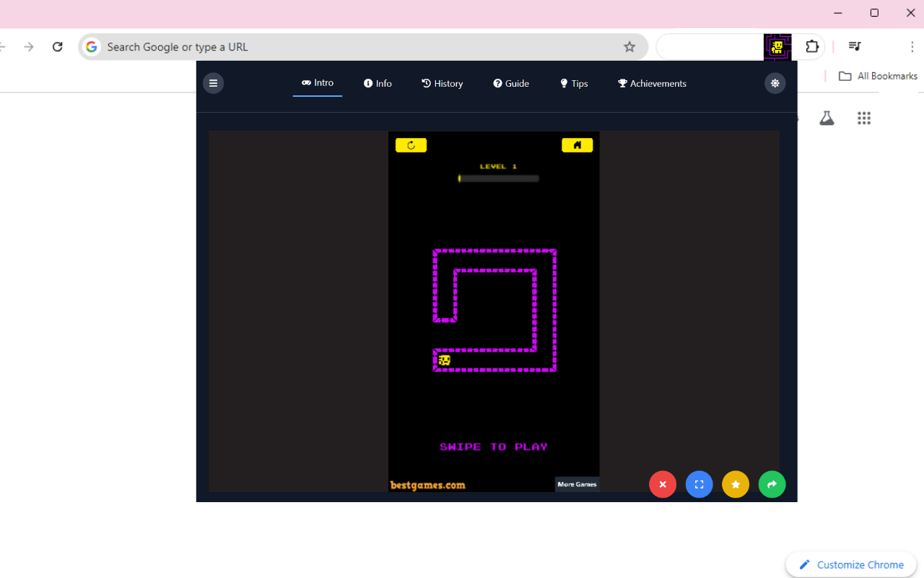The width and height of the screenshot is (924, 578).
Task: Open the browser Extensions puzzle icon
Action: (812, 46)
